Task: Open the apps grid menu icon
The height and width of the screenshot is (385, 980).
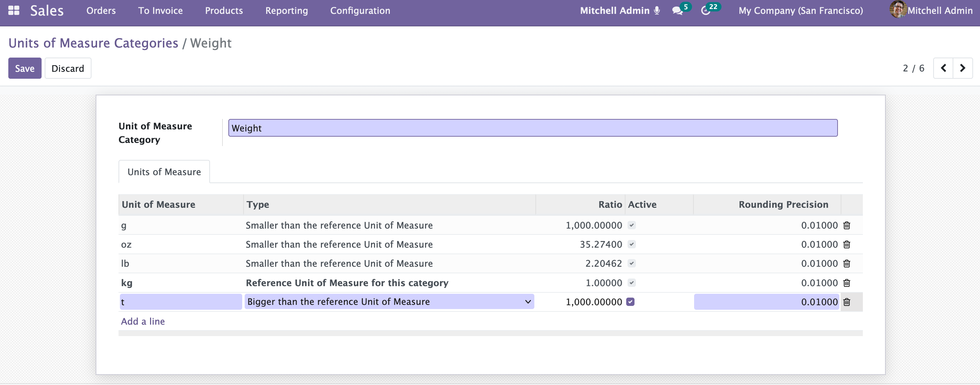Action: (x=14, y=10)
